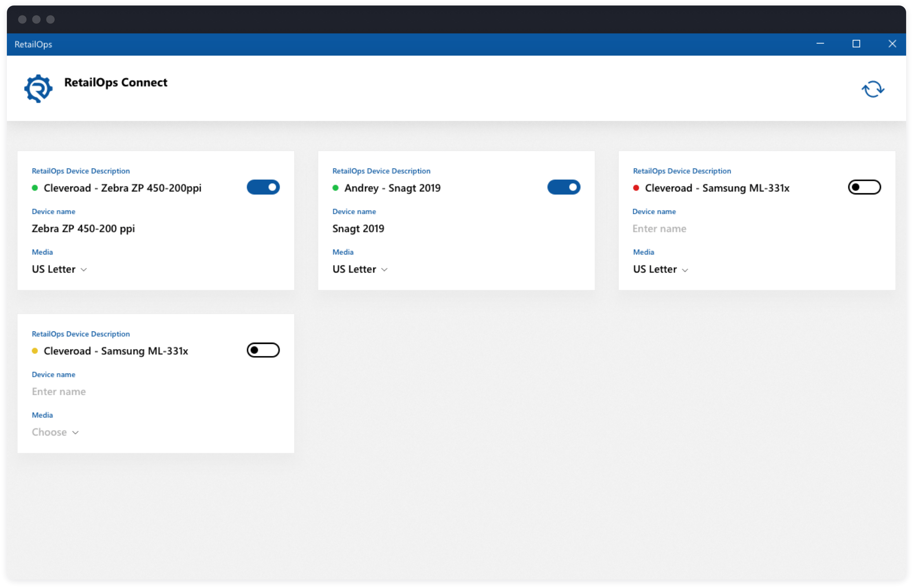Click RetailOps title in the blue bar
This screenshot has height=588, width=913.
33,44
